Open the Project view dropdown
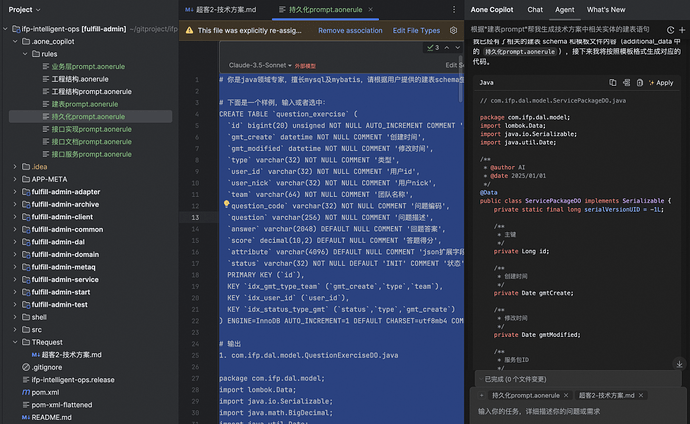This screenshot has width=690, height=424. click(24, 10)
